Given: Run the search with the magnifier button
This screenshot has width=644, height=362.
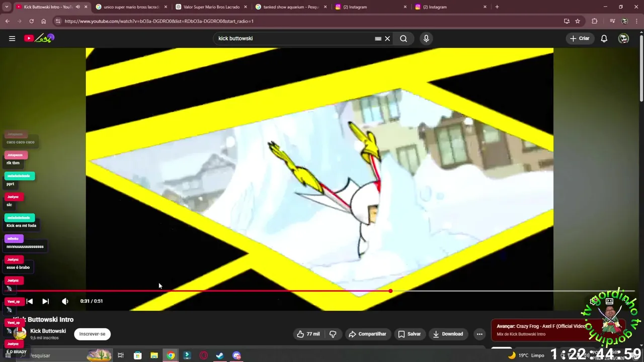Looking at the screenshot, I should [404, 38].
